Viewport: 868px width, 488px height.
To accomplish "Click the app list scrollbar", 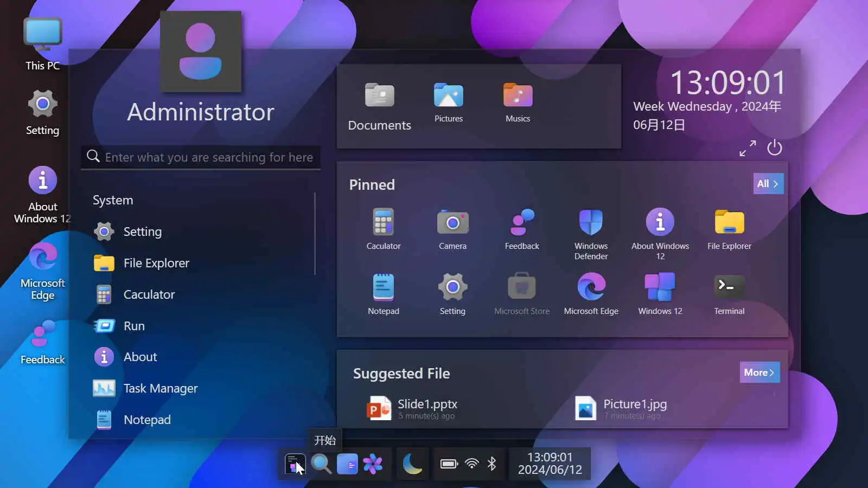I will (315, 234).
